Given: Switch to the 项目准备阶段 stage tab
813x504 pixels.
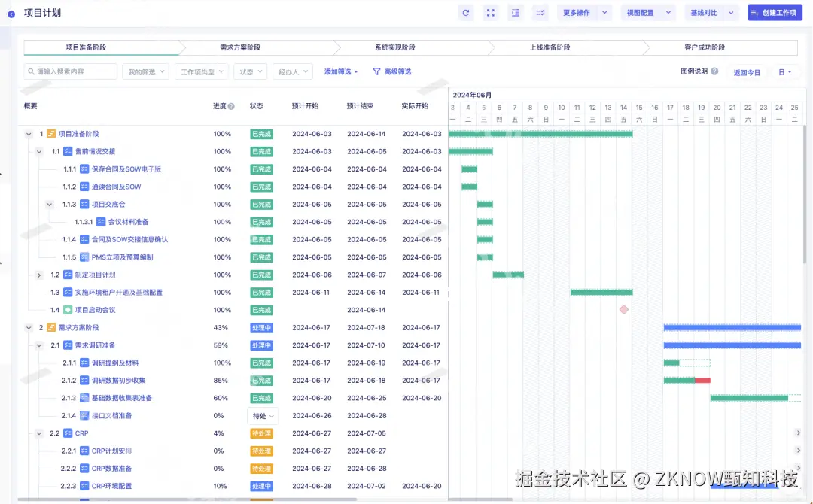Looking at the screenshot, I should [102, 47].
